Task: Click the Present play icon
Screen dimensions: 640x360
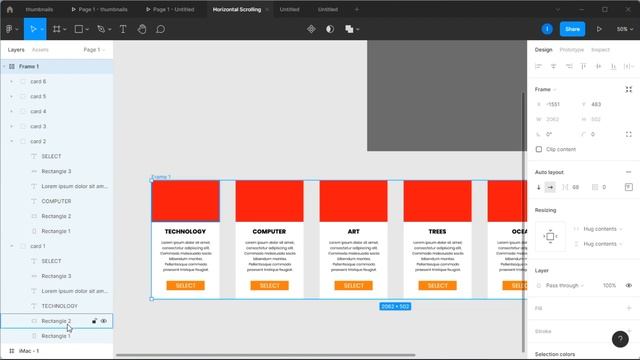Action: click(x=599, y=29)
